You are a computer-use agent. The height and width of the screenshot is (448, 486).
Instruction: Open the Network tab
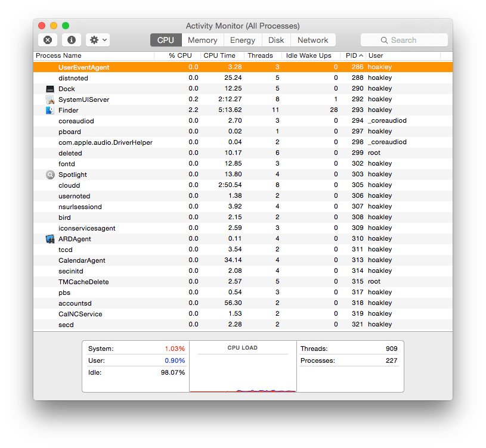[x=312, y=40]
